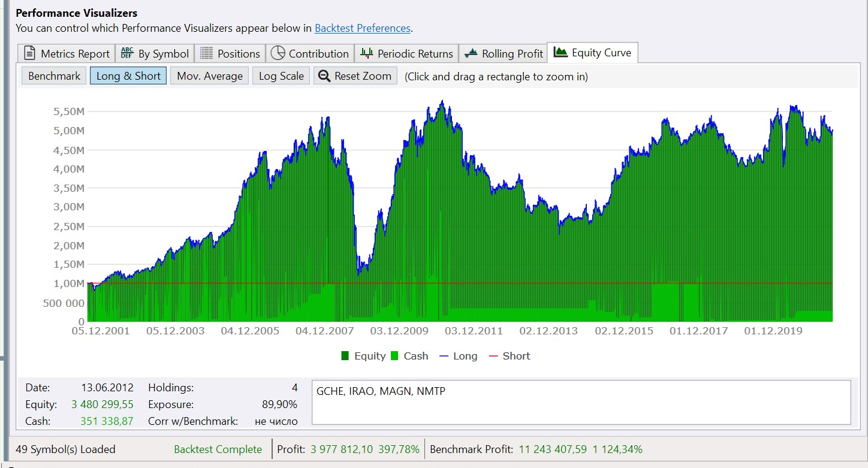Image resolution: width=868 pixels, height=468 pixels.
Task: Click the Rolling Profit chart icon
Action: pyautogui.click(x=471, y=53)
